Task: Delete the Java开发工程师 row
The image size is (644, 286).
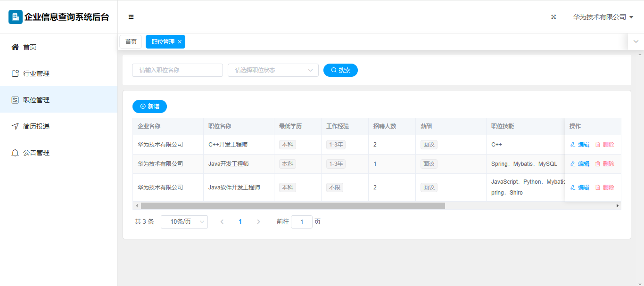Action: [604, 164]
